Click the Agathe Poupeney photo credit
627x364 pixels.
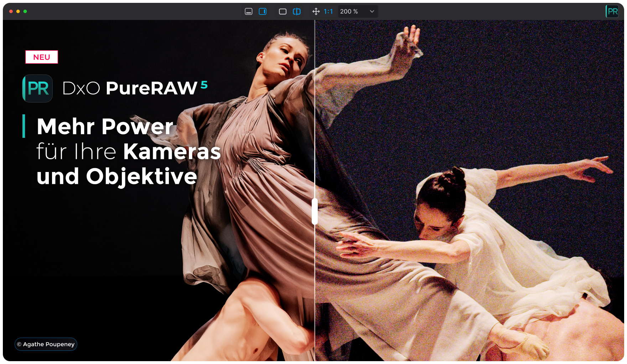click(x=46, y=344)
